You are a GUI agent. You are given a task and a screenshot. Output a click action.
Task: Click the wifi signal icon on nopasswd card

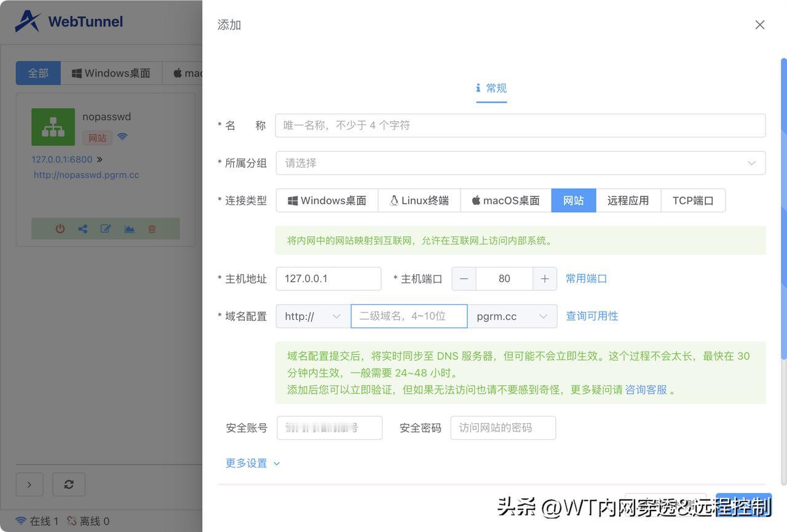coord(122,137)
